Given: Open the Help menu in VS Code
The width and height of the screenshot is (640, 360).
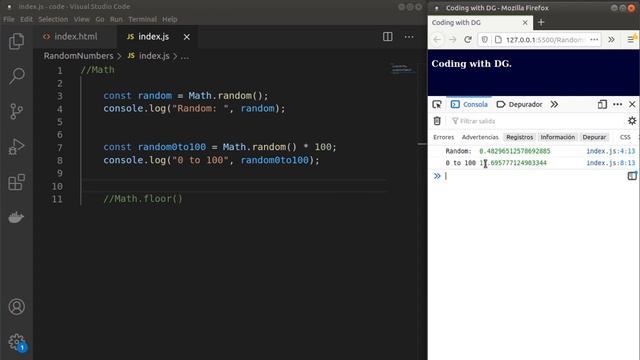Looking at the screenshot, I should [x=170, y=19].
